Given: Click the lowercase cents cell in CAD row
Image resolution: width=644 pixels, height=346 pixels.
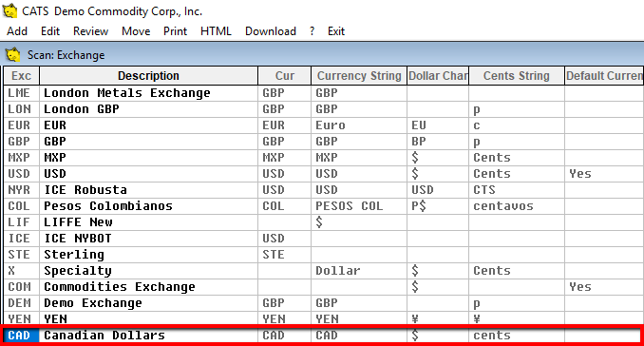Looking at the screenshot, I should click(517, 336).
